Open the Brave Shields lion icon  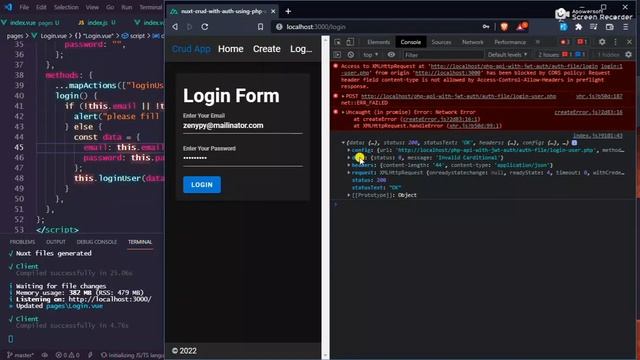pyautogui.click(x=504, y=27)
